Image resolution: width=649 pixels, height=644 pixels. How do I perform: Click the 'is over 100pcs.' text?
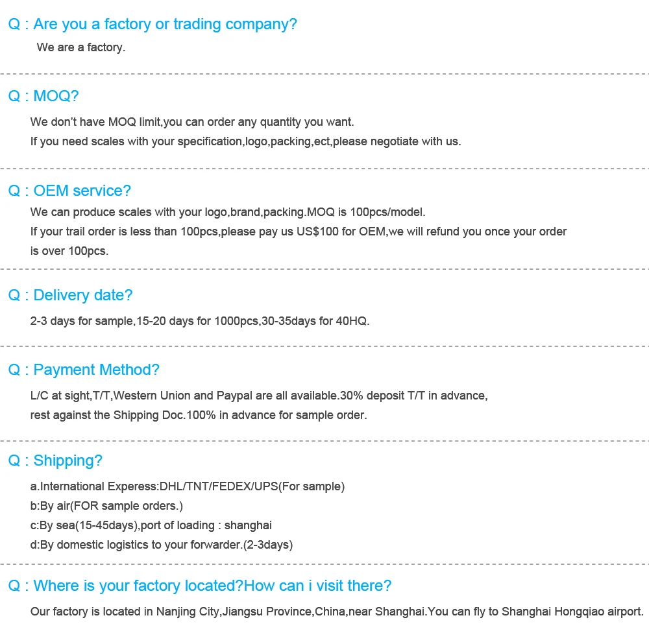[69, 251]
